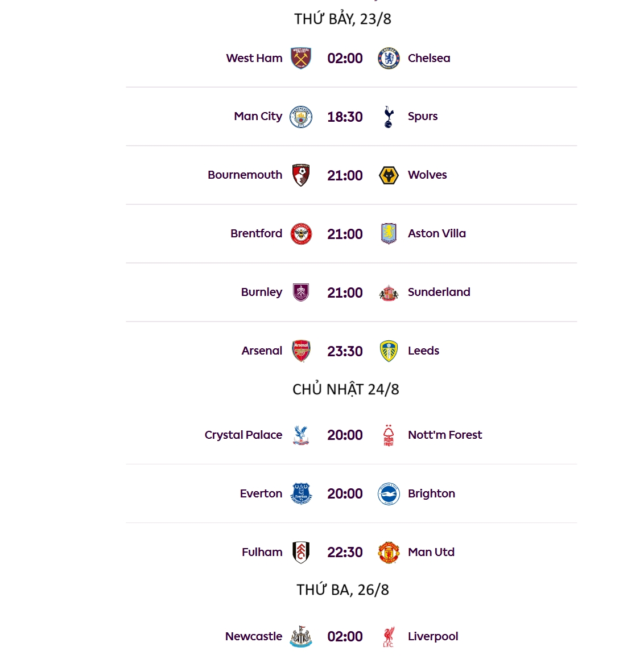Click the Man City club badge
This screenshot has width=644, height=667.
[301, 117]
